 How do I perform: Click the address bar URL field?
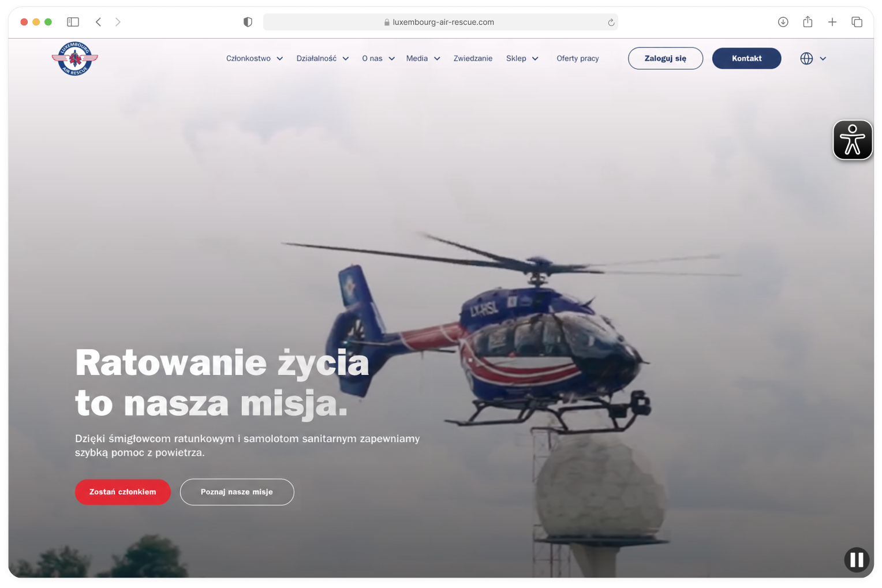coord(440,22)
